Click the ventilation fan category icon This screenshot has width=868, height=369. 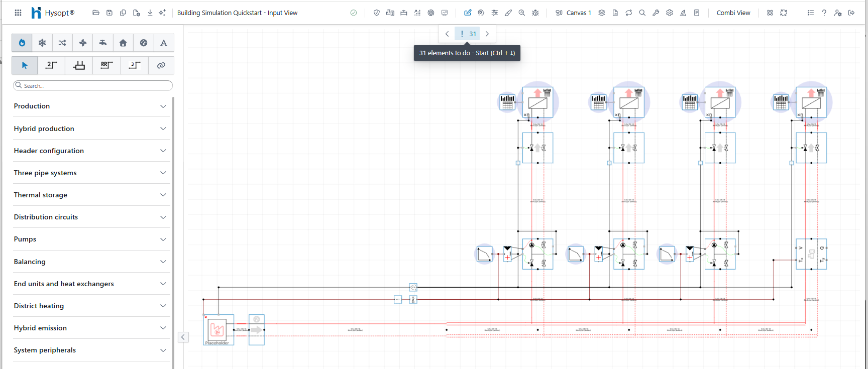coord(83,43)
